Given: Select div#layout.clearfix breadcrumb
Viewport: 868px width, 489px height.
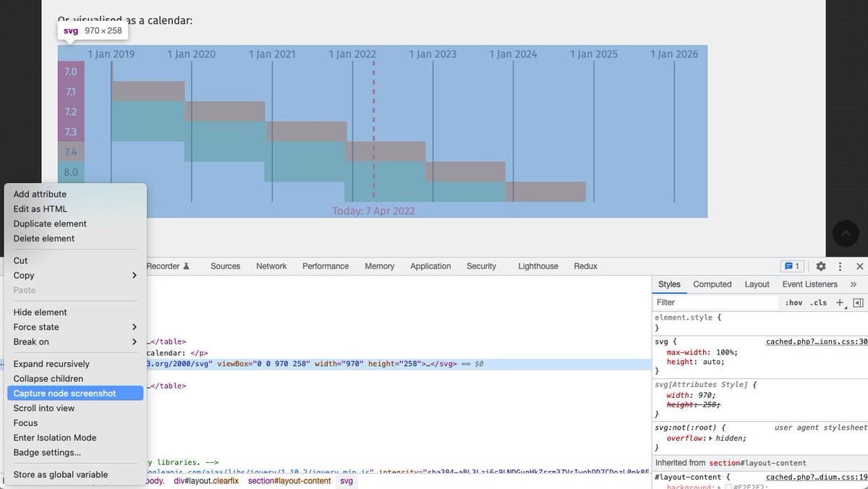Looking at the screenshot, I should coord(206,481).
